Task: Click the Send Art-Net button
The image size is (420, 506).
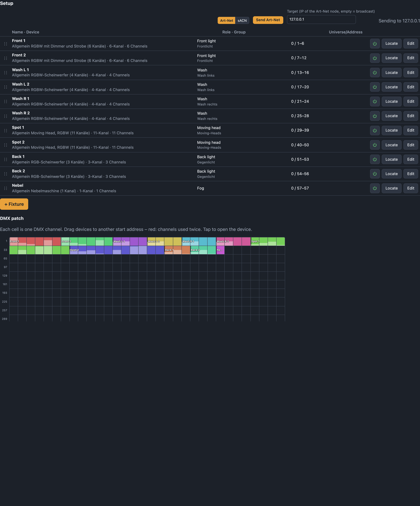Action: point(268,20)
